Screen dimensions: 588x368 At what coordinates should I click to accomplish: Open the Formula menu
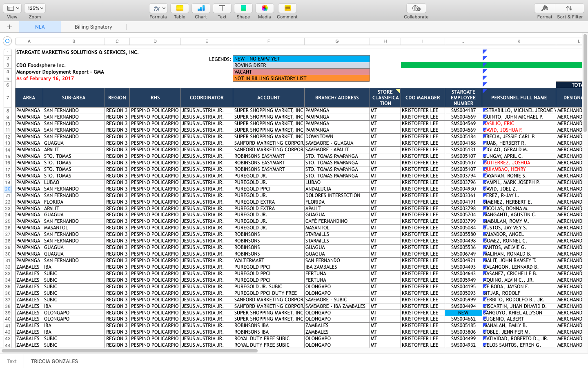coord(158,8)
